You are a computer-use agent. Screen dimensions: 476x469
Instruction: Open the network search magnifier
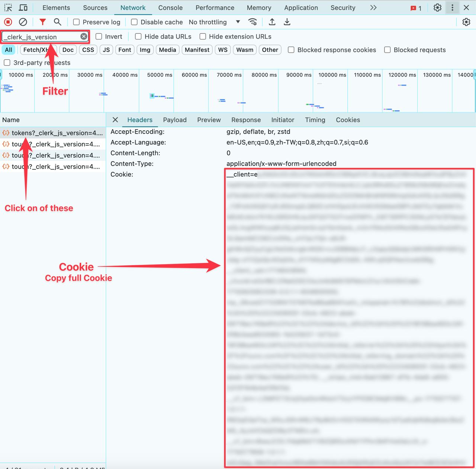click(x=57, y=22)
